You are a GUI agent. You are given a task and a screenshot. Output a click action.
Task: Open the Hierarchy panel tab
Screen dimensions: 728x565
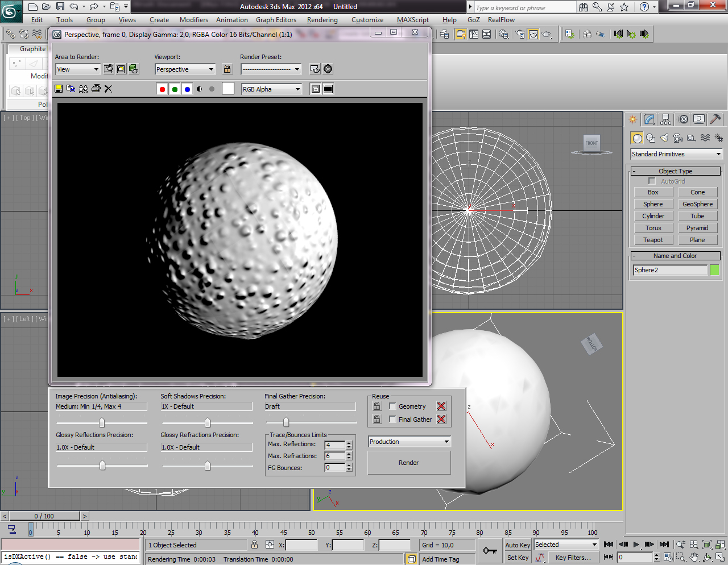[666, 119]
